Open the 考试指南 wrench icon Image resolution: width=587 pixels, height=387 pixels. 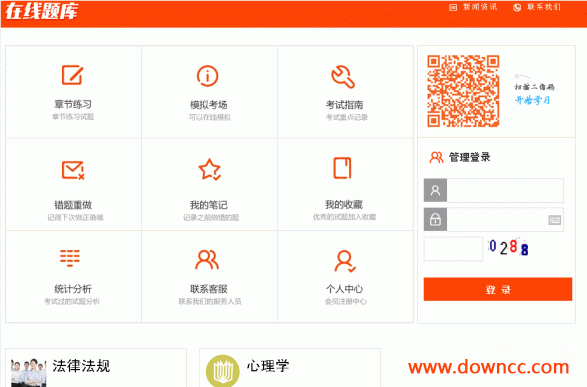(x=343, y=77)
